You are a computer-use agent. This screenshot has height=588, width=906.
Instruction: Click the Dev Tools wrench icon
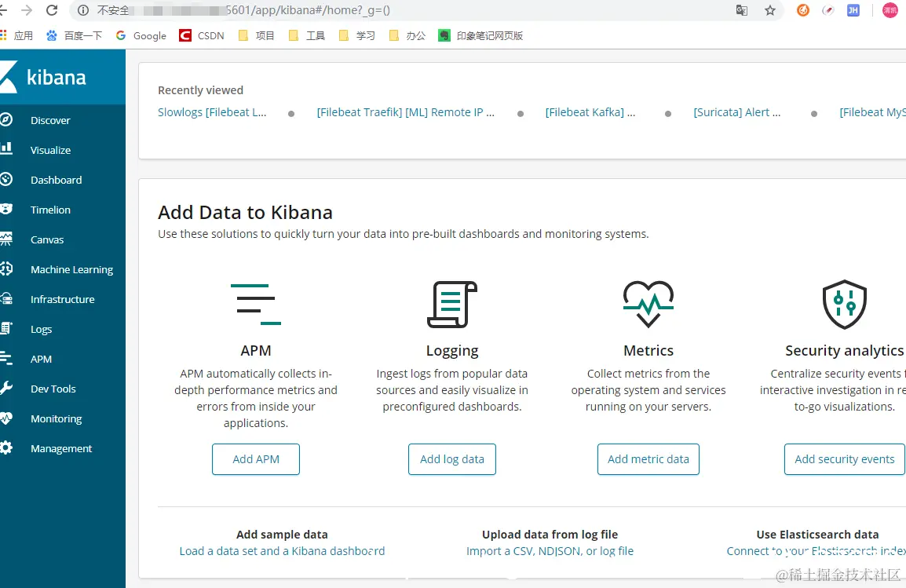coord(5,388)
